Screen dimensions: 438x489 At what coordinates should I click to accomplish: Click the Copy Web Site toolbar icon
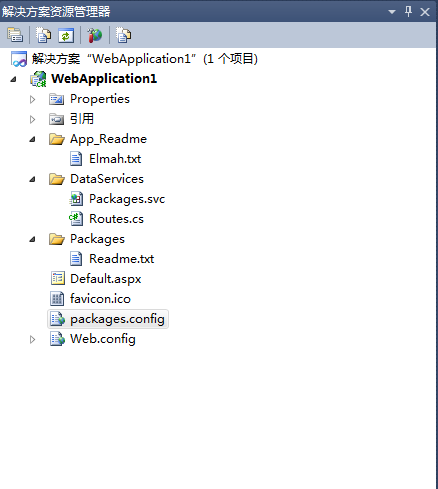click(x=123, y=35)
